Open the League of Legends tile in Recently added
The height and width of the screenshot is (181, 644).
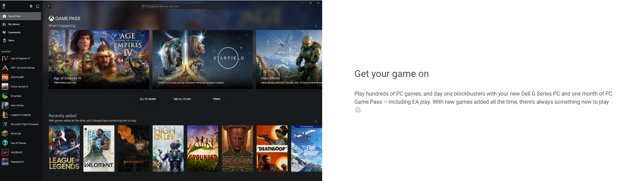pos(64,148)
